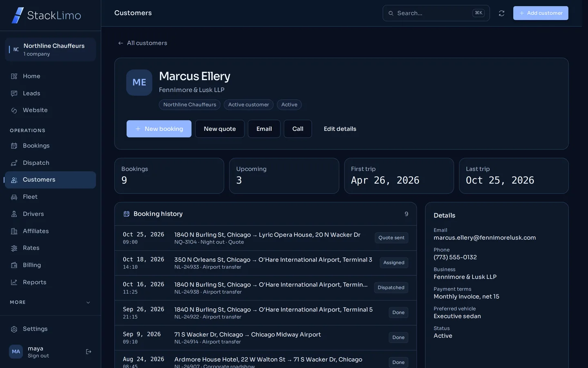Click the Home icon in sidebar
This screenshot has height=368, width=588.
tap(14, 76)
